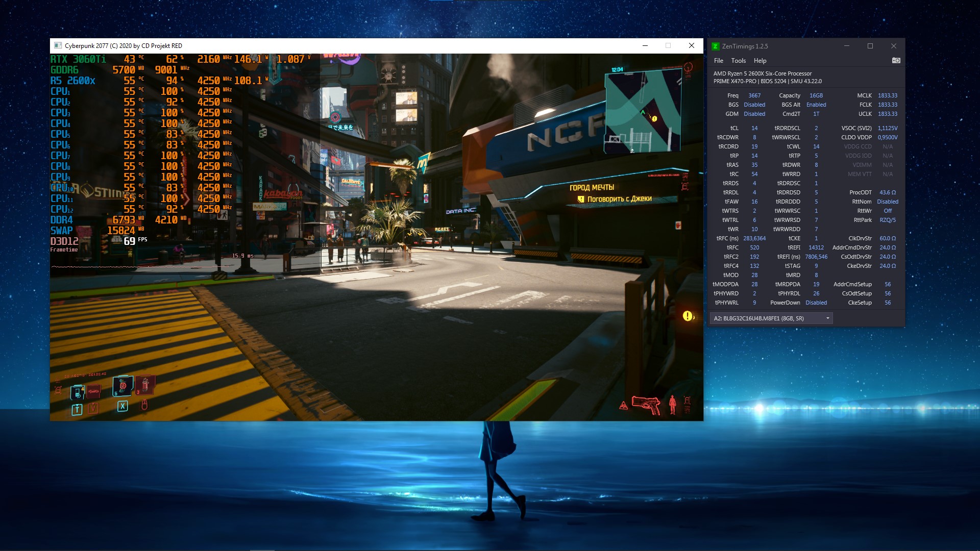The height and width of the screenshot is (551, 980).
Task: Click the X key prompt button in HUD
Action: click(x=122, y=406)
